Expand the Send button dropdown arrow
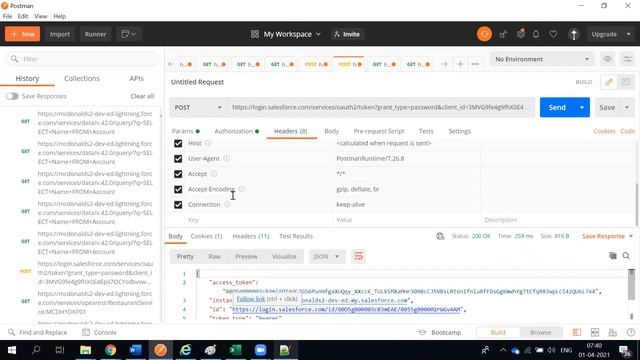 [582, 107]
